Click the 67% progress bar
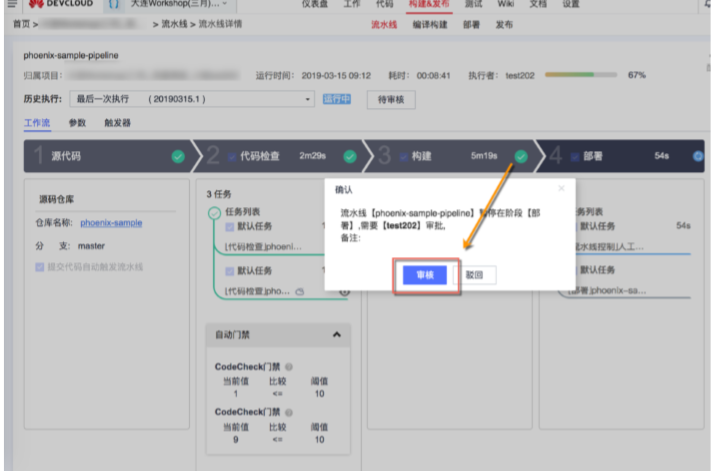 tap(580, 75)
